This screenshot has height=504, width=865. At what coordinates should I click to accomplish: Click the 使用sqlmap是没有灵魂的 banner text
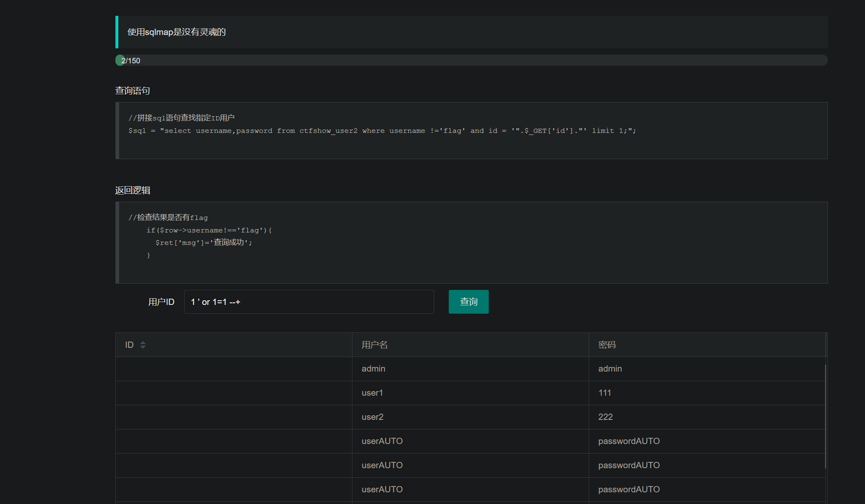177,32
